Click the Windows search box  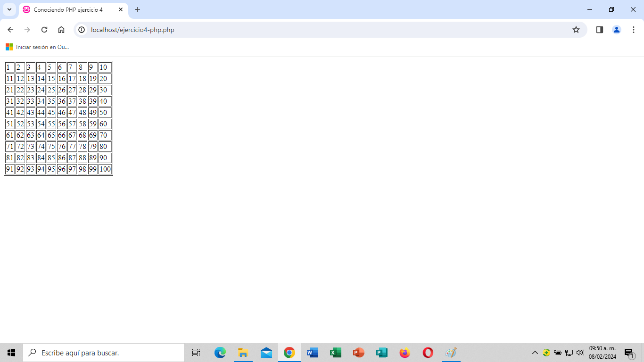[104, 353]
